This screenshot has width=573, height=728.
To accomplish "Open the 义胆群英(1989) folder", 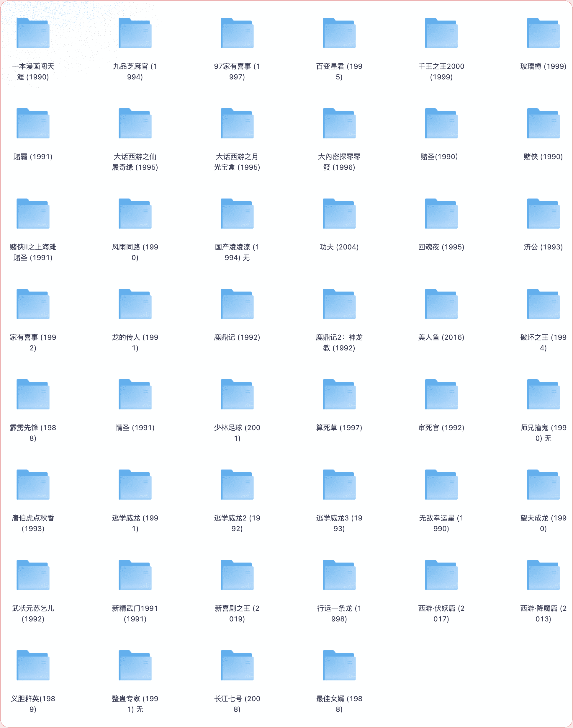I will (33, 665).
